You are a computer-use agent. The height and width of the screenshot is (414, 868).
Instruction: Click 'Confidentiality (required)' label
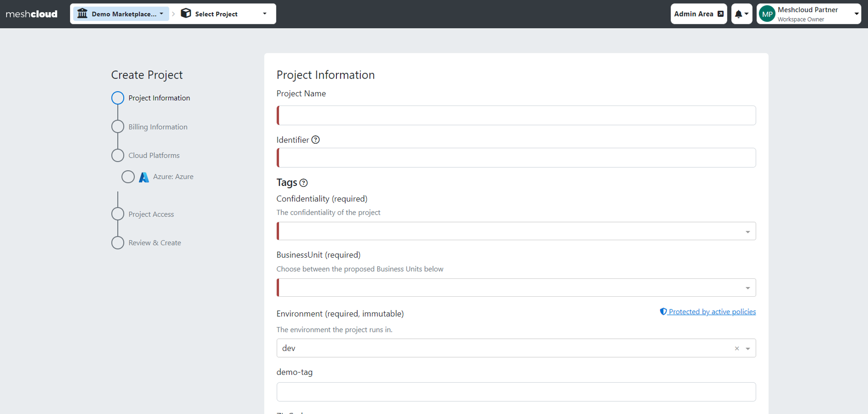click(x=322, y=199)
